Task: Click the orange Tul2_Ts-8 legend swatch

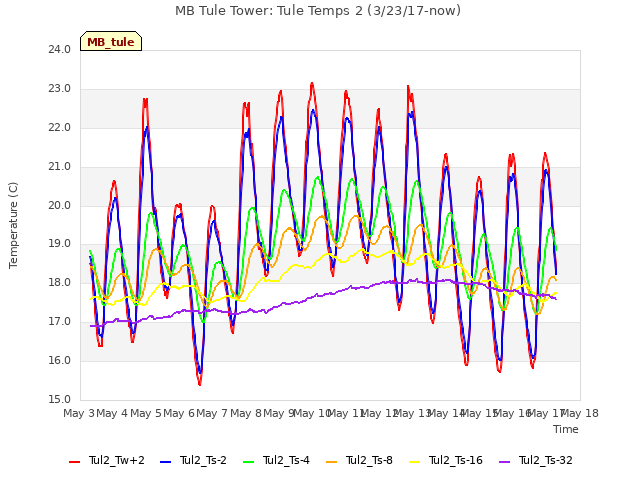Action: pos(331,462)
